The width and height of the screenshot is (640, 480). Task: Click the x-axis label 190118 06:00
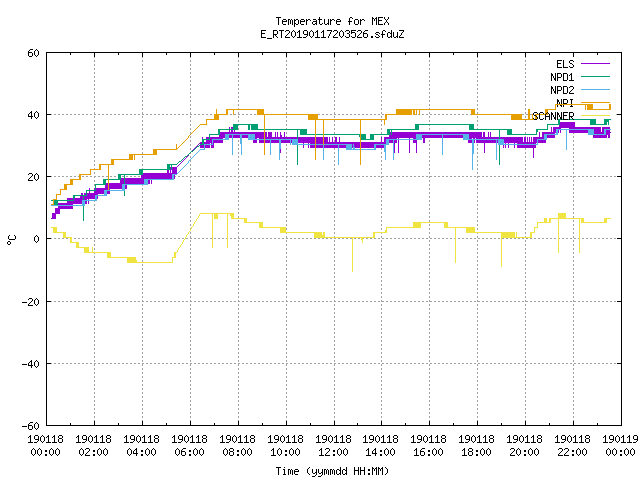189,446
